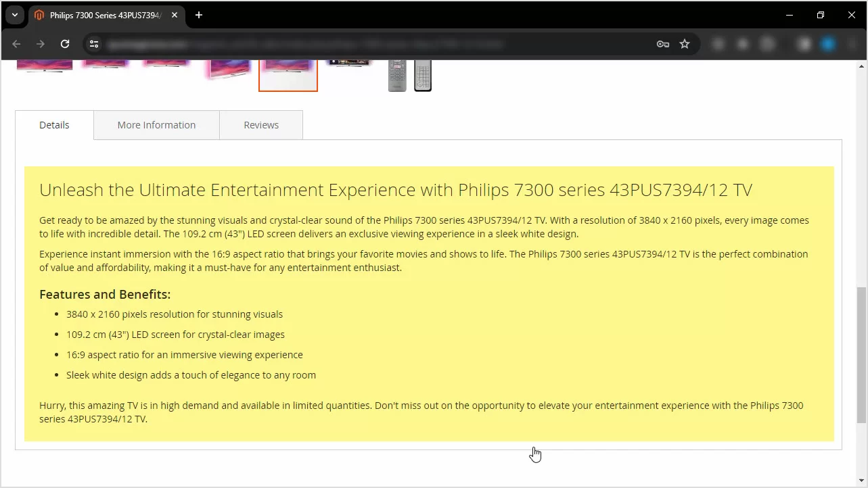
Task: Expand the tab search dropdown arrow
Action: (14, 15)
